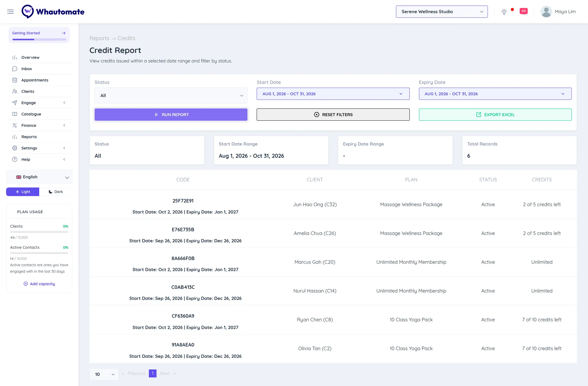588x386 pixels.
Task: Click the circled X reset icon
Action: tap(317, 115)
